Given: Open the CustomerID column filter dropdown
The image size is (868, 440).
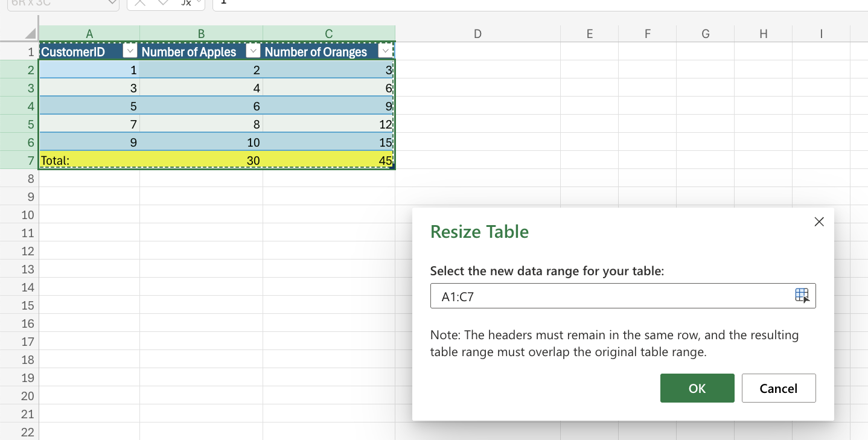Looking at the screenshot, I should (130, 51).
